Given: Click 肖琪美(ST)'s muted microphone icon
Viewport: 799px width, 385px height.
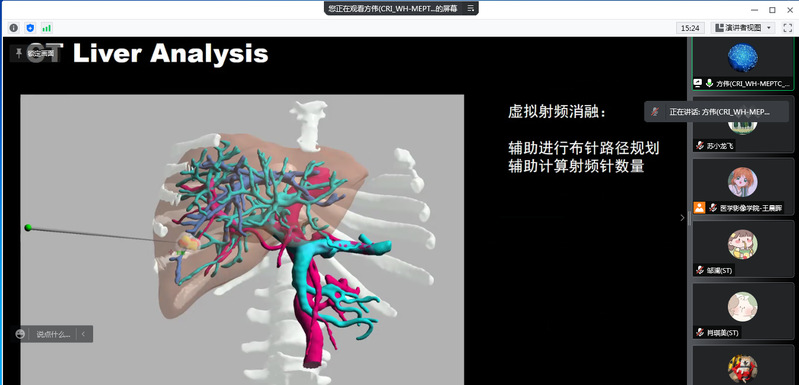Looking at the screenshot, I should pyautogui.click(x=700, y=333).
